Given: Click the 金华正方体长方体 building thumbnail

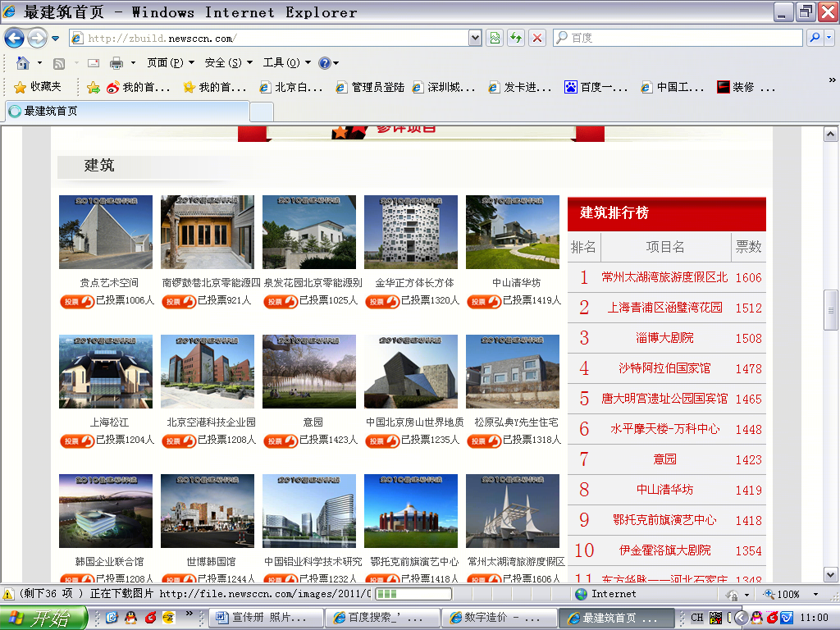Looking at the screenshot, I should point(411,232).
